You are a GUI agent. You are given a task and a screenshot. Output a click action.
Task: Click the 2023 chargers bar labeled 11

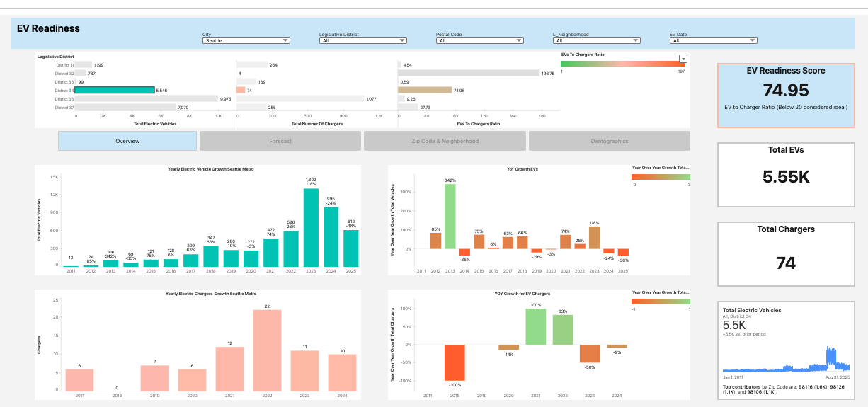pos(304,370)
